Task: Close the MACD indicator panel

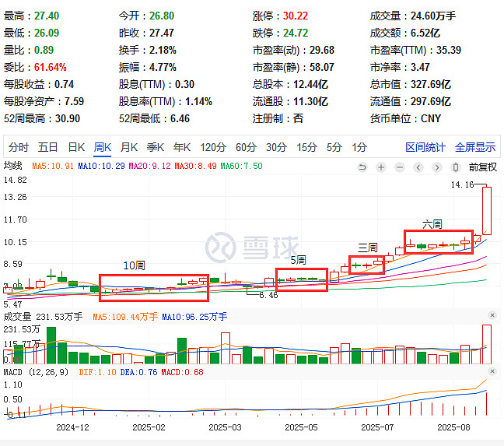Action: tap(492, 371)
